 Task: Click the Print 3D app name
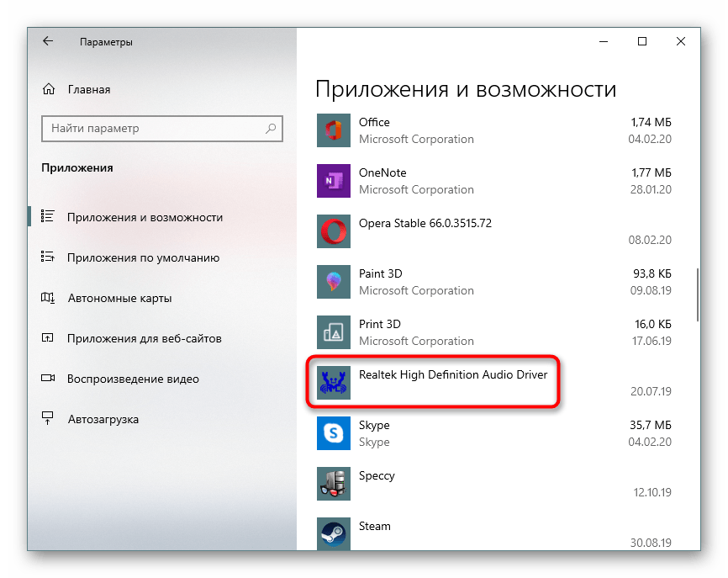[380, 324]
